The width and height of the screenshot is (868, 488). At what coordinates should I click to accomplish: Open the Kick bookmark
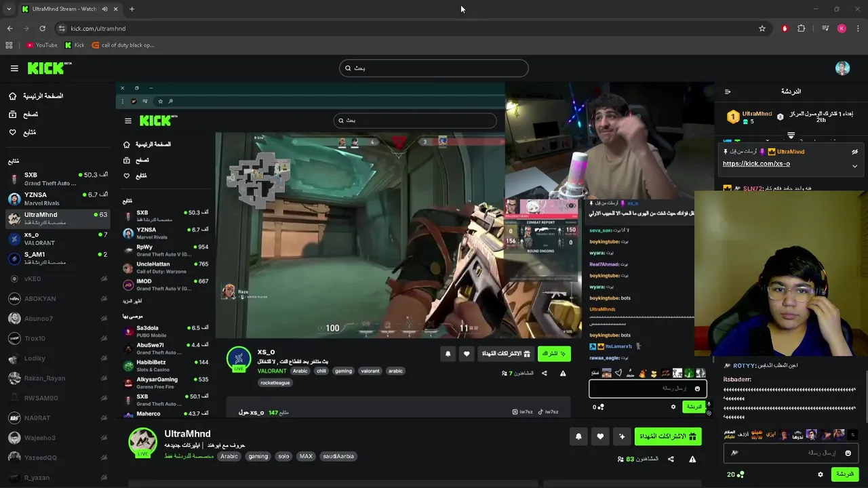(75, 45)
